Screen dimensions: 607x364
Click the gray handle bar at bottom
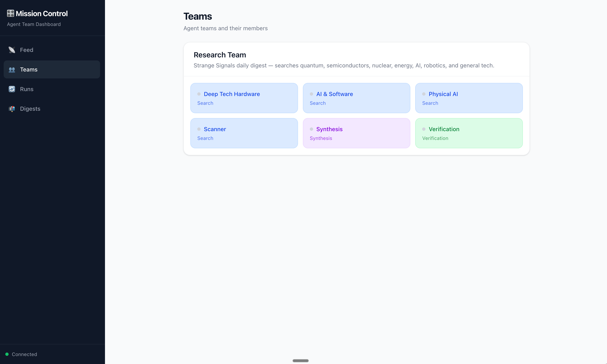click(x=300, y=361)
